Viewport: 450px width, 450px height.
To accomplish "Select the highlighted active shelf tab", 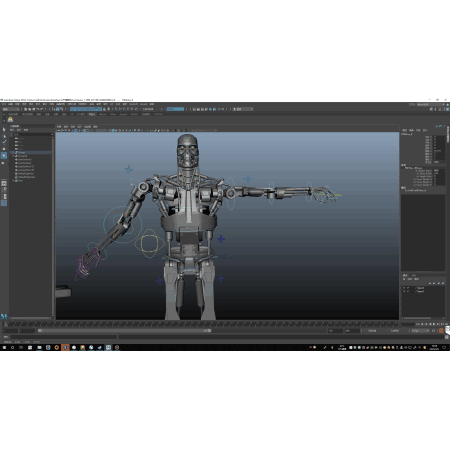I will [x=92, y=114].
